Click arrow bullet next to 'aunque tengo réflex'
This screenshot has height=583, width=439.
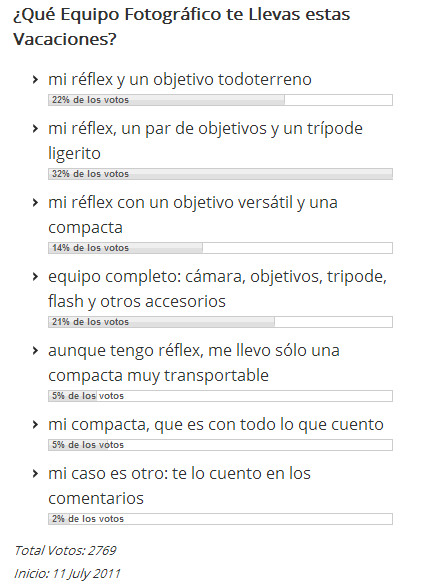[x=35, y=351]
